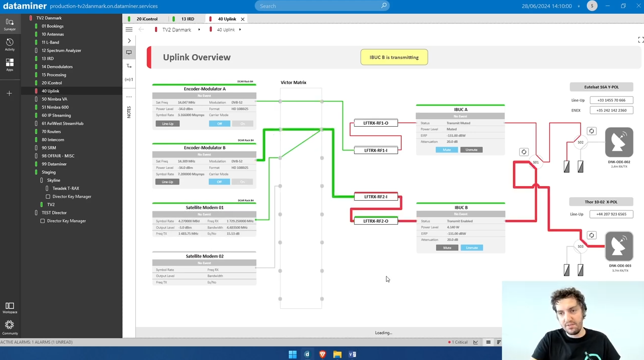Switch Encoder-Modulator A carrier mode Off
Screen dimensions: 644x360
219,124
